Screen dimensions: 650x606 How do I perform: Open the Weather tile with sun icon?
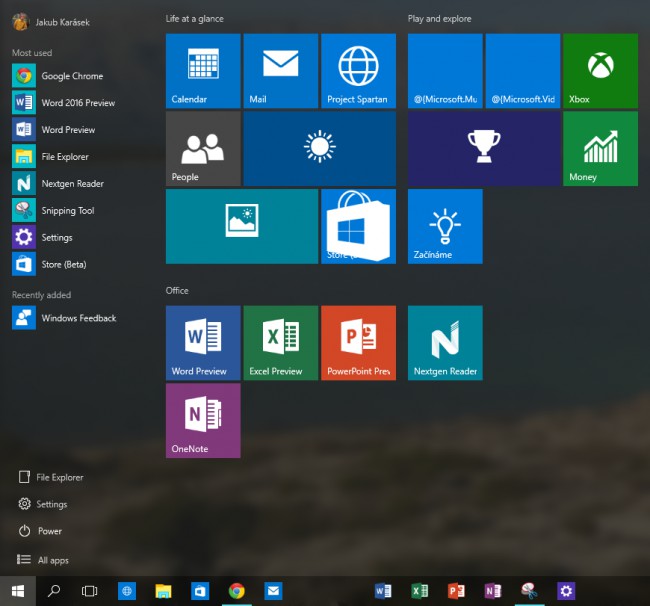click(x=320, y=149)
